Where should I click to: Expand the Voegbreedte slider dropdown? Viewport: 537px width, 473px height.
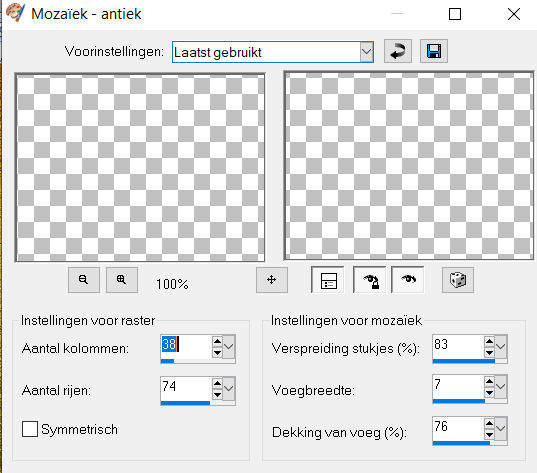pos(501,387)
